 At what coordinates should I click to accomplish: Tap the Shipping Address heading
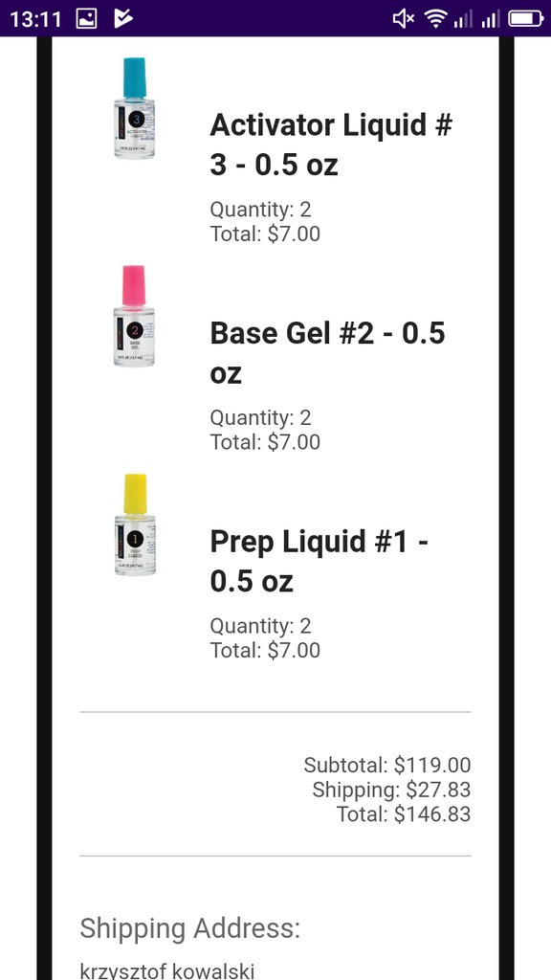point(190,928)
